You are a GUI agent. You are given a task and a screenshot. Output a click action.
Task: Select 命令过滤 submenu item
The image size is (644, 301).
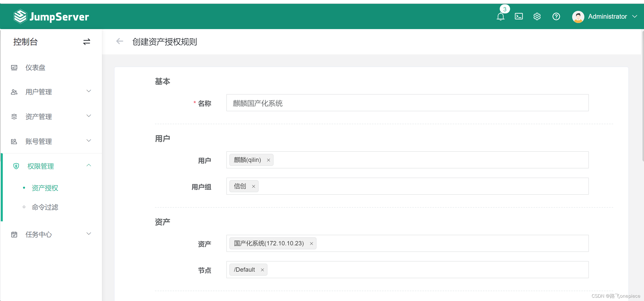[45, 207]
